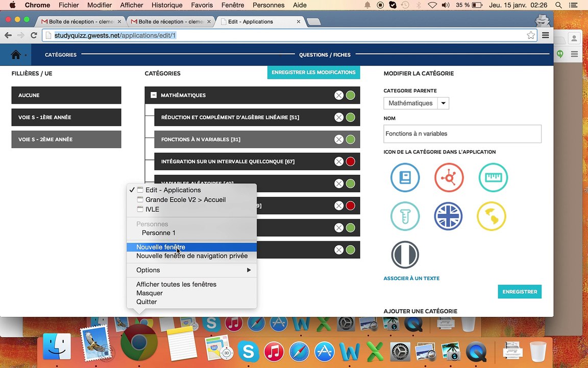Toggle green status of Réduction et complément
The image size is (588, 368).
[x=350, y=118]
